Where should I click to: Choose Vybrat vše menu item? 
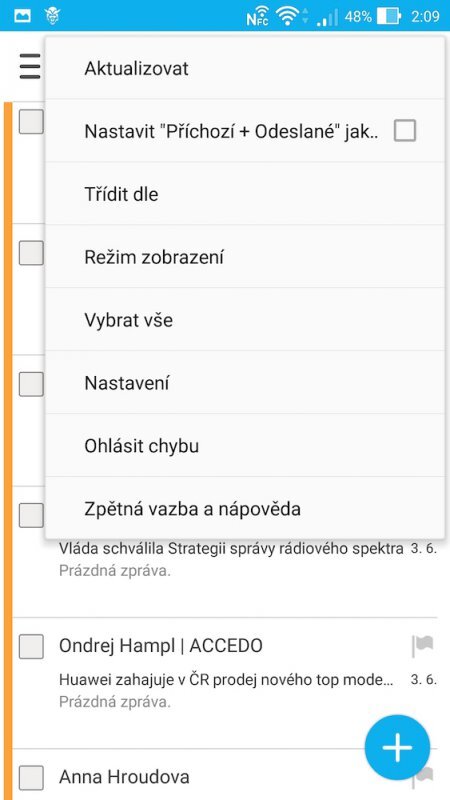tap(245, 320)
